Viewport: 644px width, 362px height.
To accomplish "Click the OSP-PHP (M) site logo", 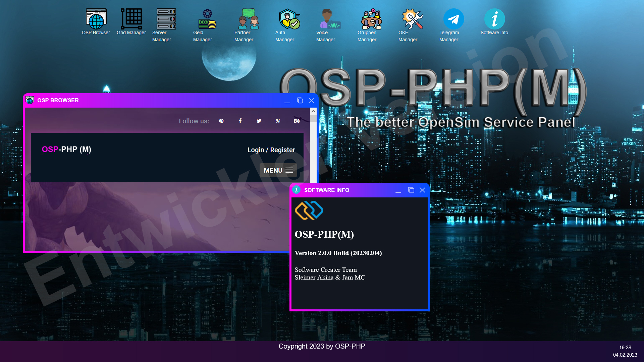I will [66, 149].
